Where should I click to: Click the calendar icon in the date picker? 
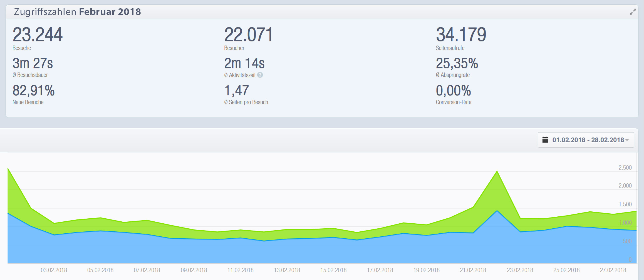point(545,140)
